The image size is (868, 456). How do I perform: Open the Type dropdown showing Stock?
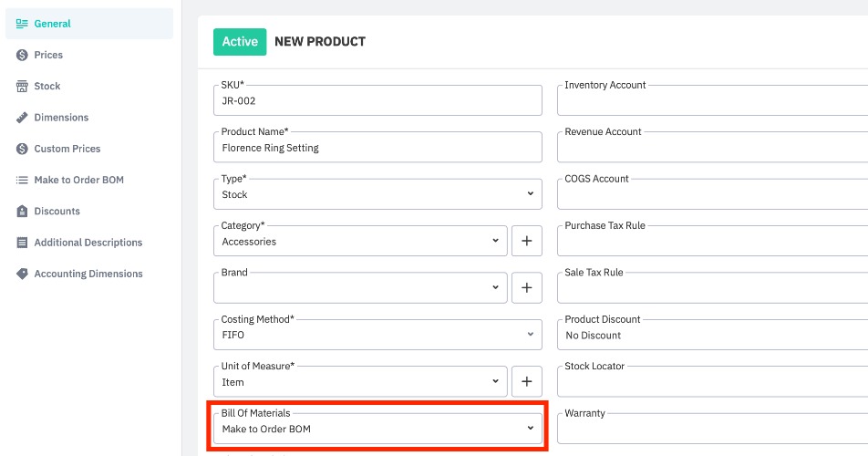377,194
